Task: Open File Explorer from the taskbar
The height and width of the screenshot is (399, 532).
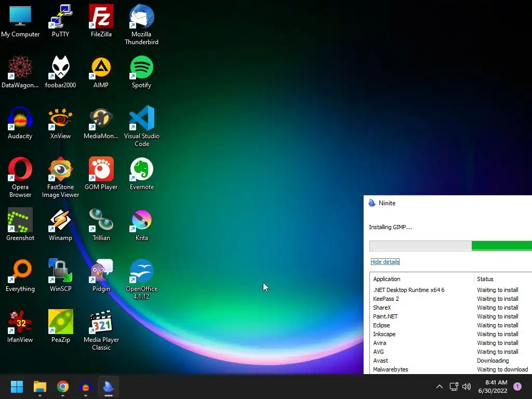Action: click(x=39, y=387)
